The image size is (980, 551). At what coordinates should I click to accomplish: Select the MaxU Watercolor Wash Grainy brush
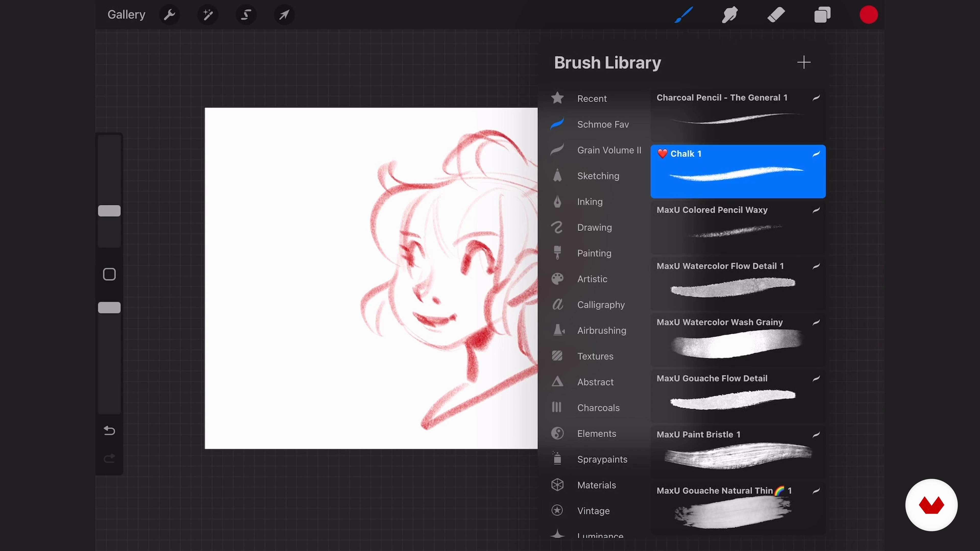click(738, 340)
